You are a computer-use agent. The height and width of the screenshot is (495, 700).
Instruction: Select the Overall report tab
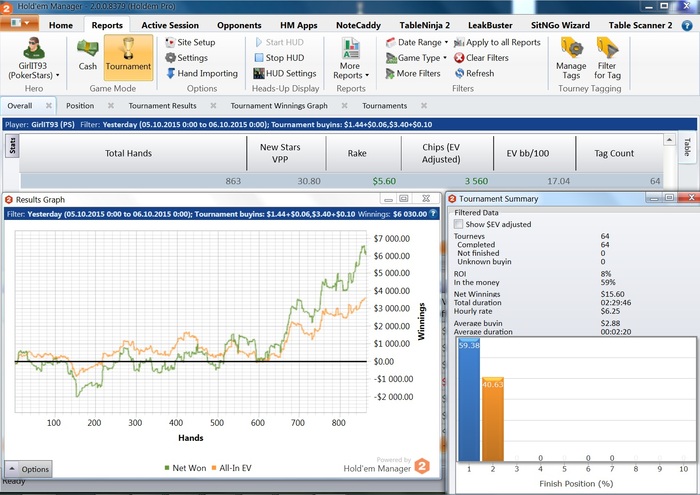(x=20, y=106)
